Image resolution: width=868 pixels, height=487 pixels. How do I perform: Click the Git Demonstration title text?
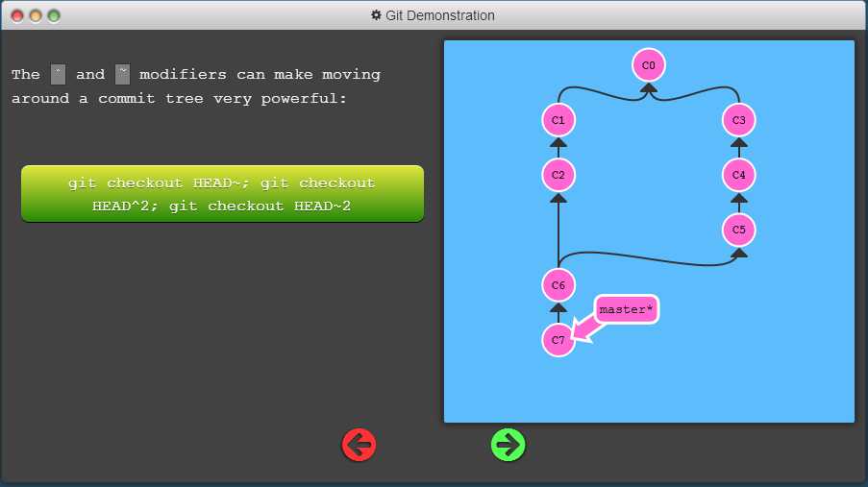tap(440, 15)
